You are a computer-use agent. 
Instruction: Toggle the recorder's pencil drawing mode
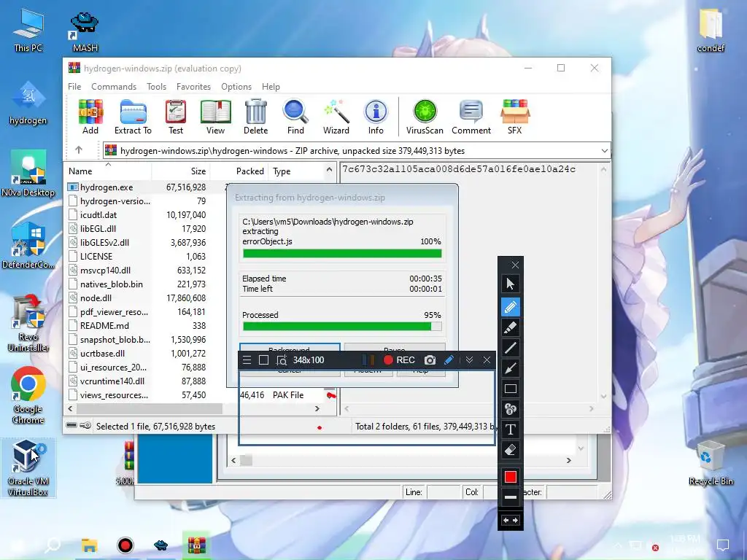tap(449, 360)
